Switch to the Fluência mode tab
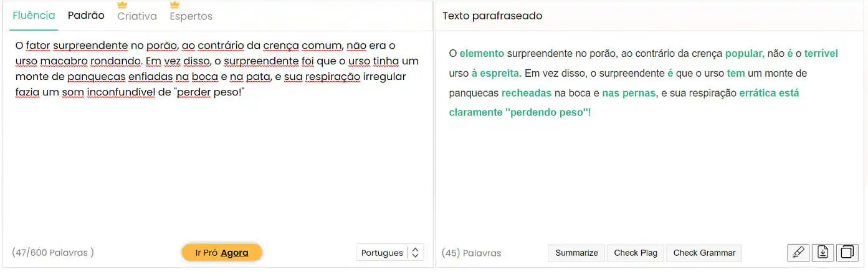 coord(34,16)
